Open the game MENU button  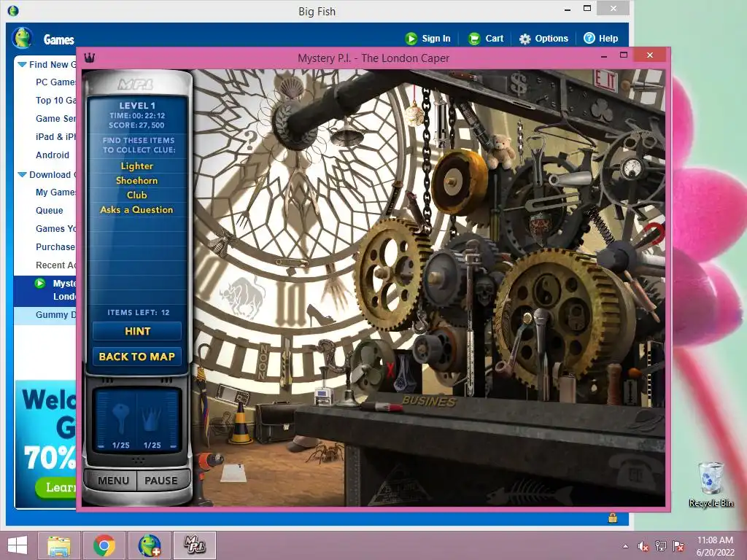[113, 481]
